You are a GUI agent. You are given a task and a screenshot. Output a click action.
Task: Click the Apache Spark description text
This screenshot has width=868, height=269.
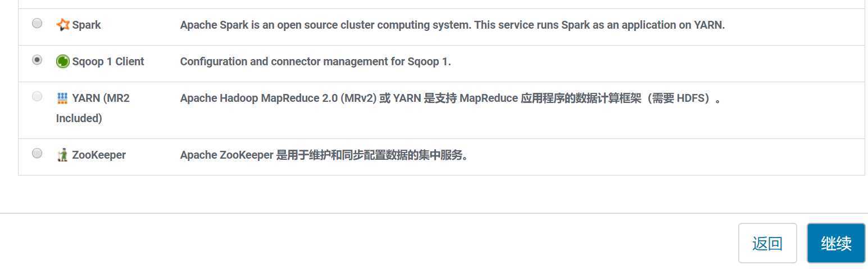pyautogui.click(x=452, y=25)
